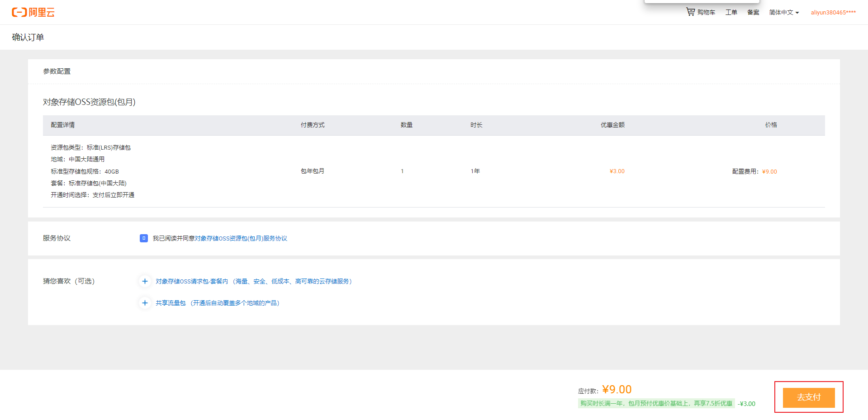Expand 对象存储OSS请求包 with the plus icon
This screenshot has width=868, height=420.
tap(145, 281)
